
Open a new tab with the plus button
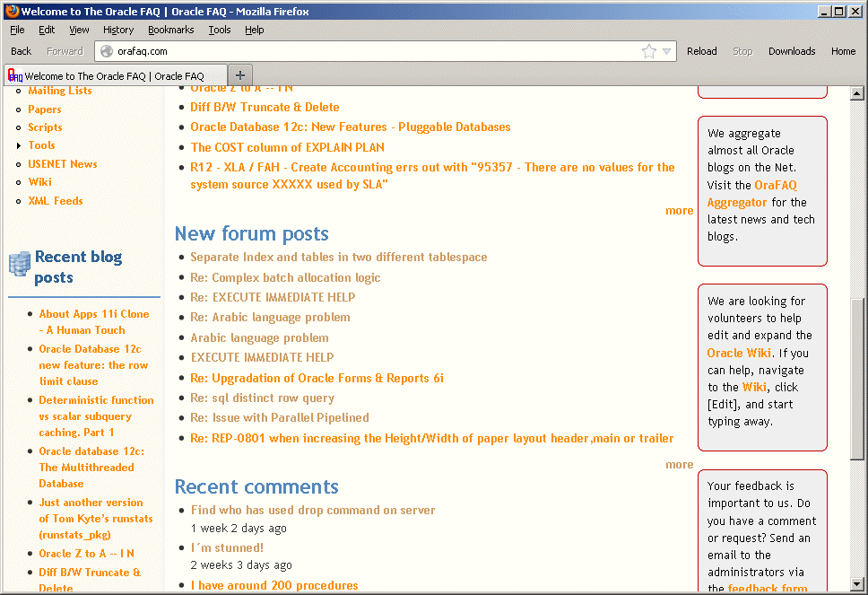pyautogui.click(x=240, y=75)
